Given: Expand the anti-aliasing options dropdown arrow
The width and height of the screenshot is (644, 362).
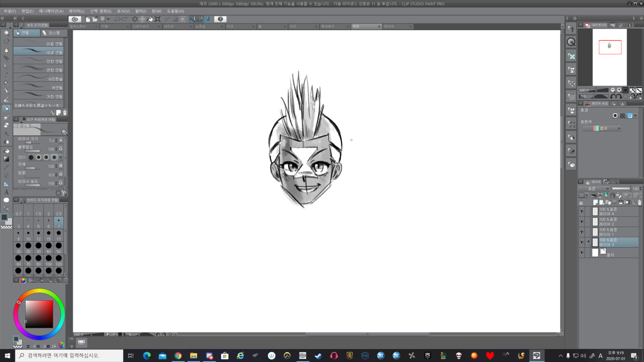Looking at the screenshot, I should [61, 157].
